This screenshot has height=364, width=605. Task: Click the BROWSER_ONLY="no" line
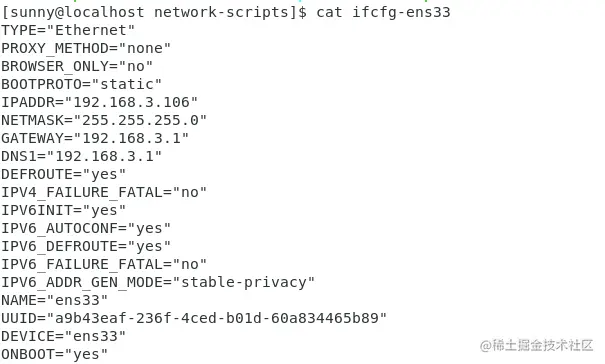[x=77, y=66]
